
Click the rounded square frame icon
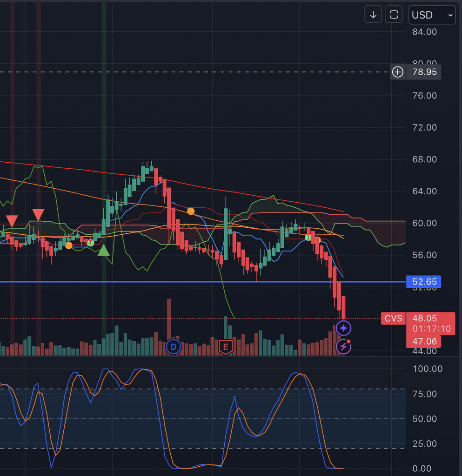pyautogui.click(x=394, y=15)
